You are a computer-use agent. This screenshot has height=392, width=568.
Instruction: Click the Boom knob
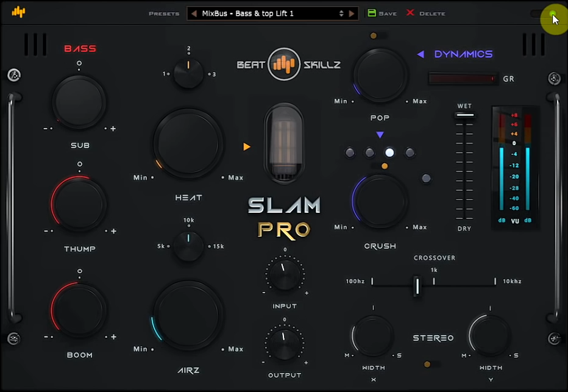(x=79, y=310)
